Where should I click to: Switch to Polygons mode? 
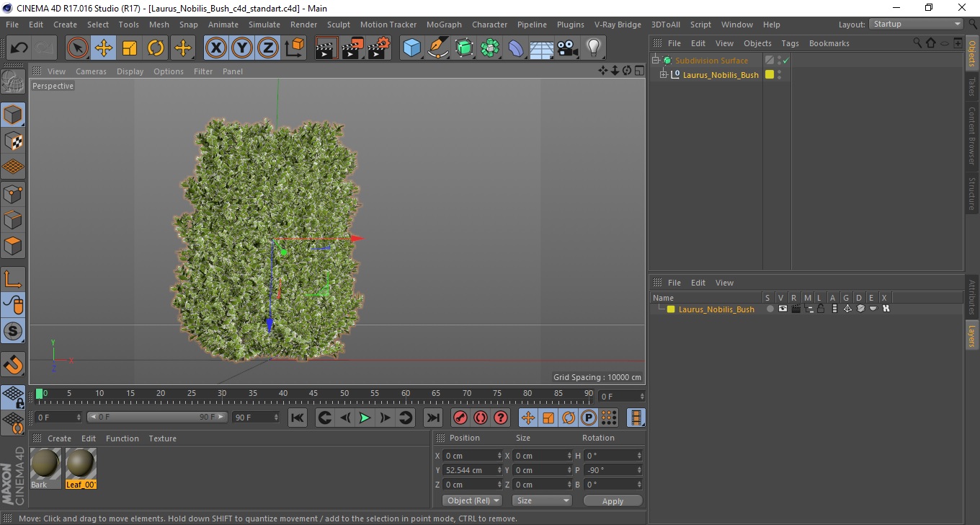(13, 245)
